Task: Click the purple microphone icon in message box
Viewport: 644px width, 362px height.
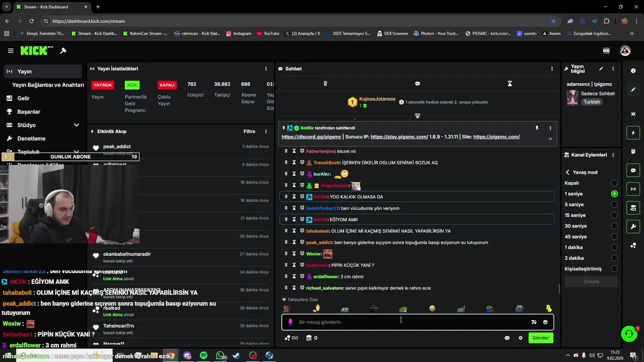Action: (x=290, y=322)
